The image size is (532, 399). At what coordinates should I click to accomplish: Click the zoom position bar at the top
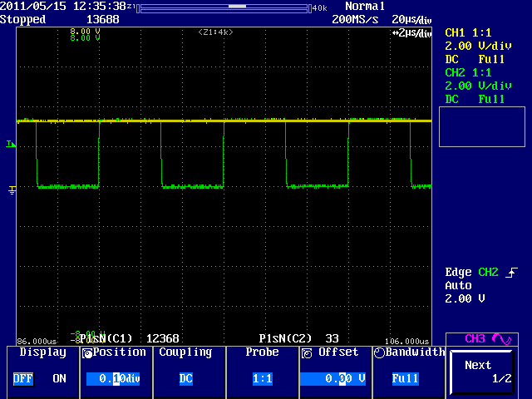tap(224, 7)
